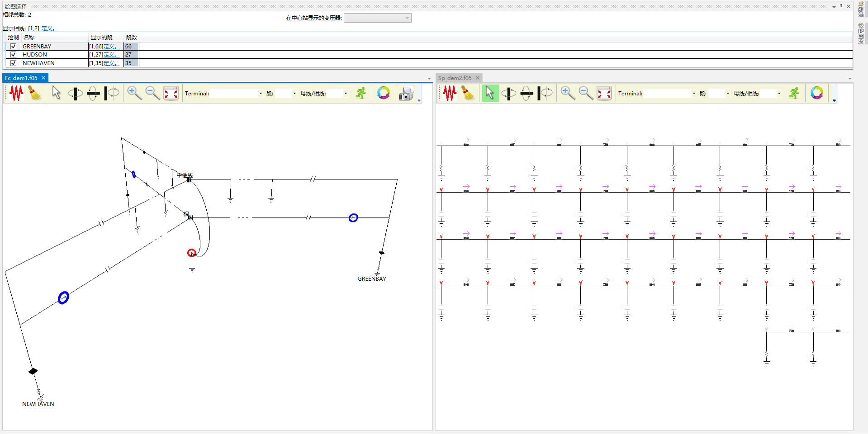This screenshot has height=434, width=868.
Task: Activate the Sp_dem2.f05 tab
Action: coord(455,78)
